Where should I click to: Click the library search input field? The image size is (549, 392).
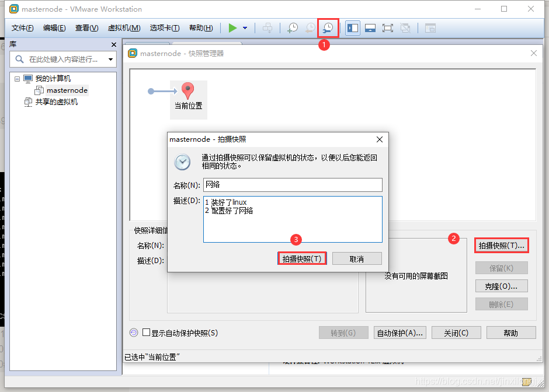tap(63, 60)
